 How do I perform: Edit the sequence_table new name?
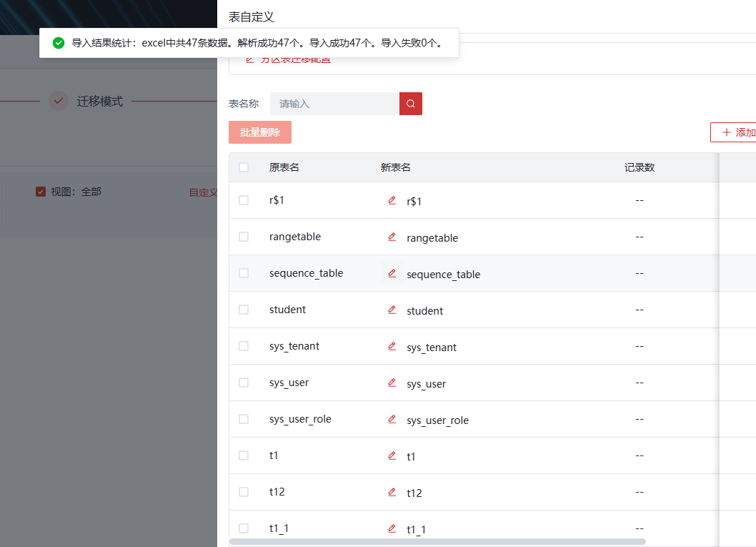392,273
